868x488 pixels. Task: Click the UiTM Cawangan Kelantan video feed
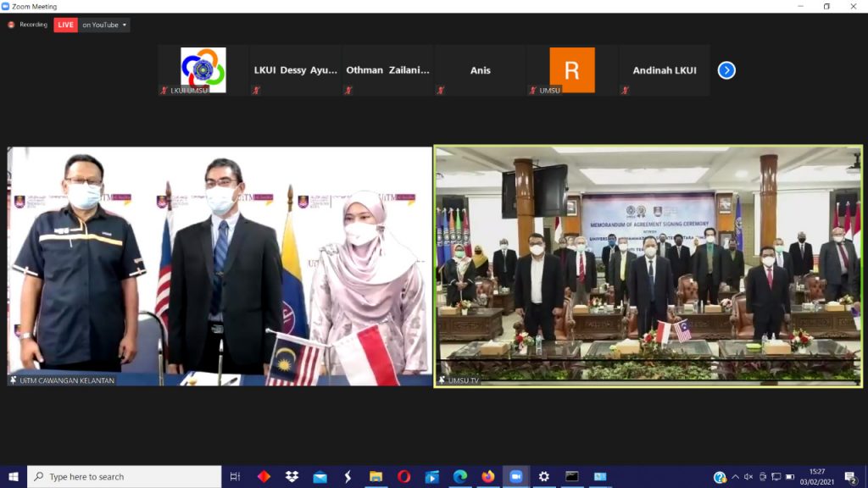220,266
